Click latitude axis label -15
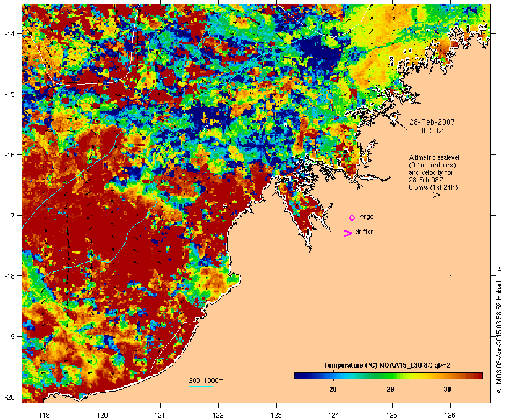The image size is (507, 420). click(x=9, y=94)
